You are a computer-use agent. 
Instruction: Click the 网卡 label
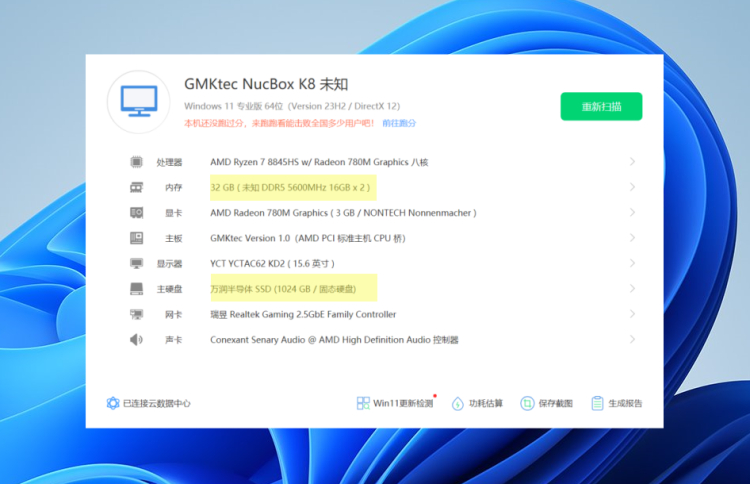click(x=174, y=314)
